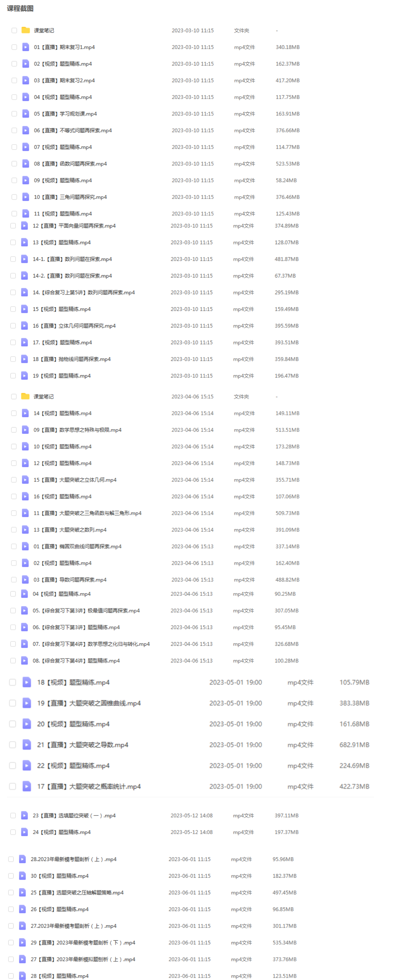Screen dimensions: 400x980
Task: Open file 01【直播】椭圆双曲线问题再探索.mp4
Action: [x=78, y=546]
